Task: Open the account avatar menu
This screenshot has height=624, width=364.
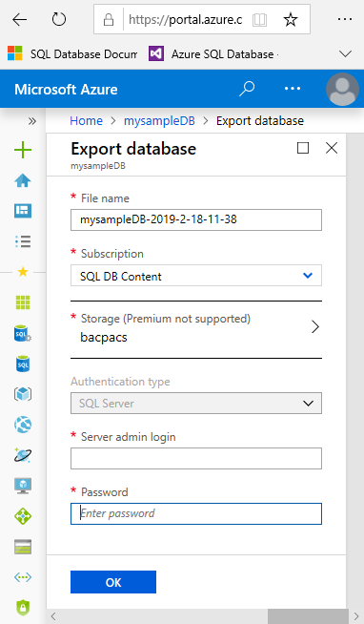Action: click(x=342, y=89)
